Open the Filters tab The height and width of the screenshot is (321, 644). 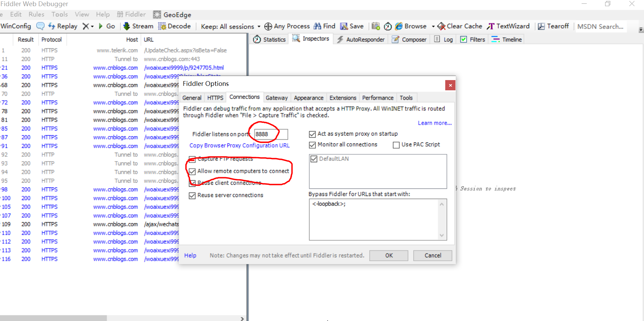(473, 40)
